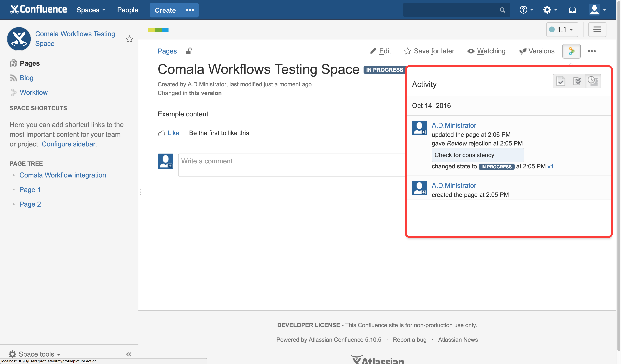Click the 'this version' changes link
The image size is (621, 364).
point(205,93)
